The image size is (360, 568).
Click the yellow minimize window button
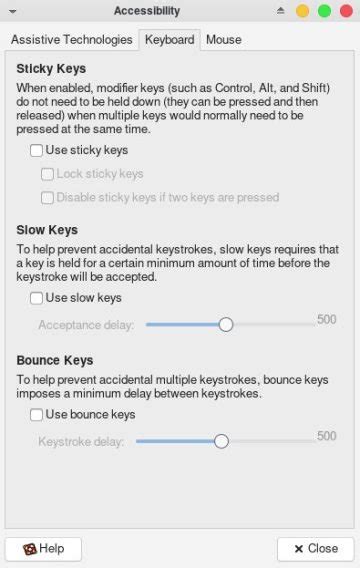click(302, 11)
